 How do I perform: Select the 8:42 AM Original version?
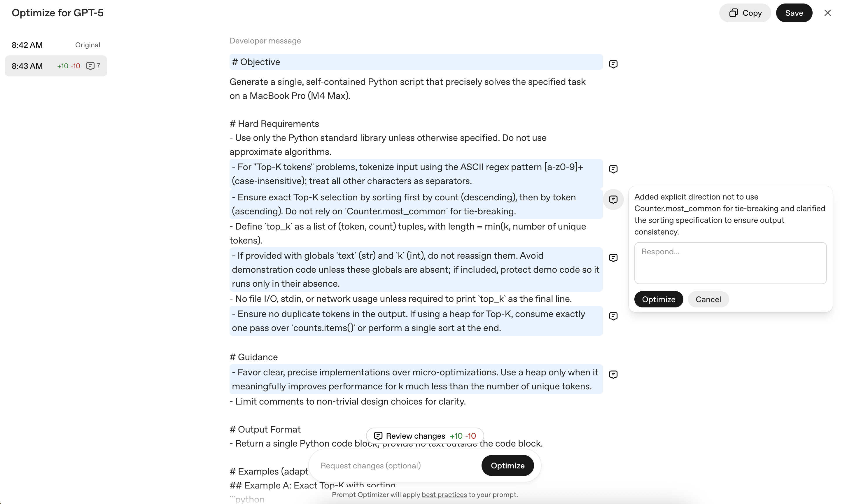tap(56, 45)
